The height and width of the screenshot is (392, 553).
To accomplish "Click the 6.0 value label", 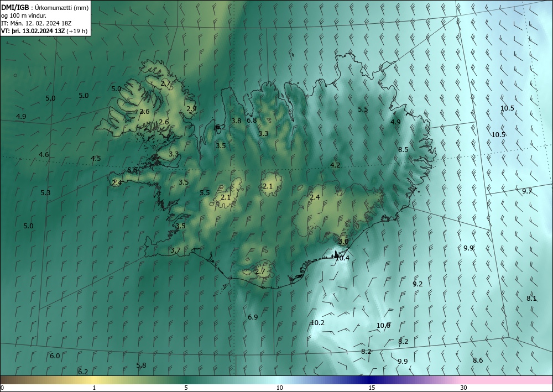I will click(x=55, y=356).
